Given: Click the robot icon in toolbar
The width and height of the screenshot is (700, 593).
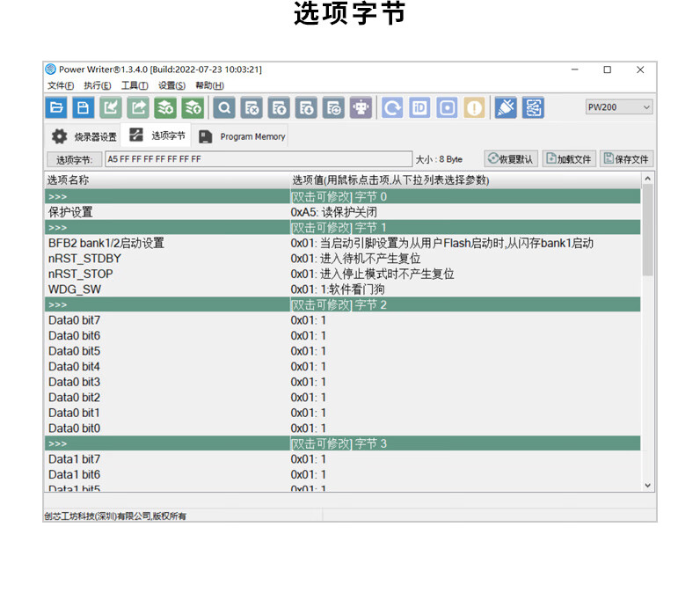Looking at the screenshot, I should pyautogui.click(x=361, y=107).
